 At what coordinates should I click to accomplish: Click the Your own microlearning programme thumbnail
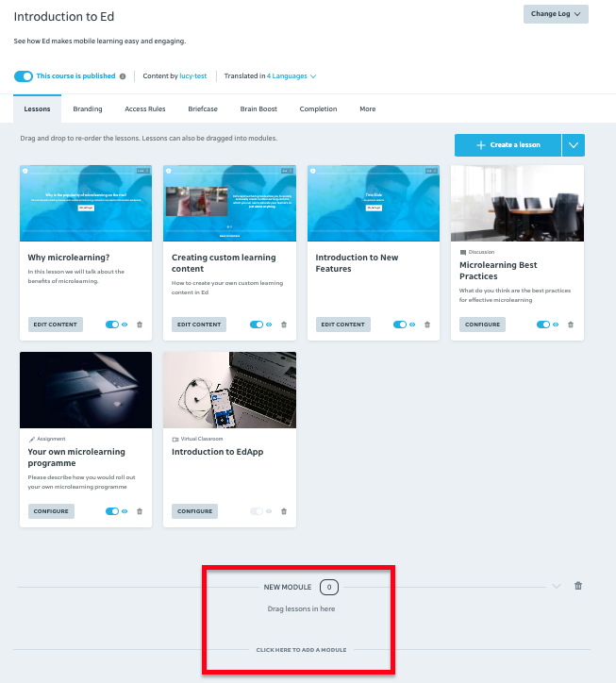85,390
